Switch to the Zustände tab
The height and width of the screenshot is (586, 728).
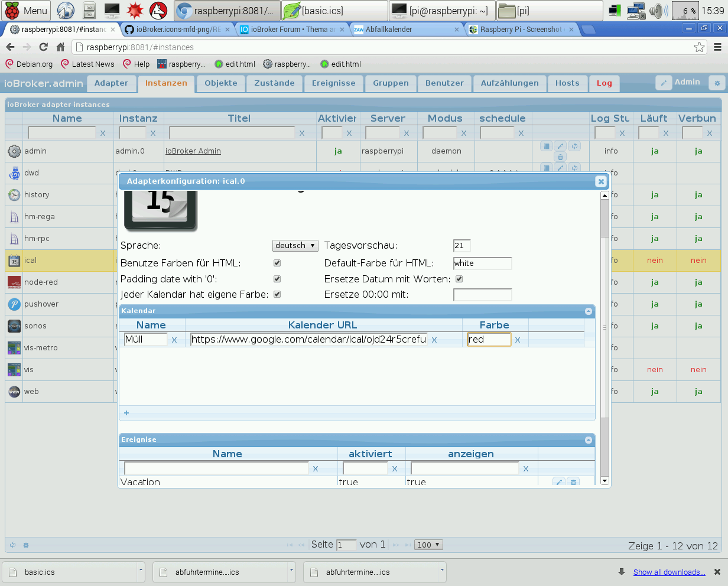(x=274, y=83)
